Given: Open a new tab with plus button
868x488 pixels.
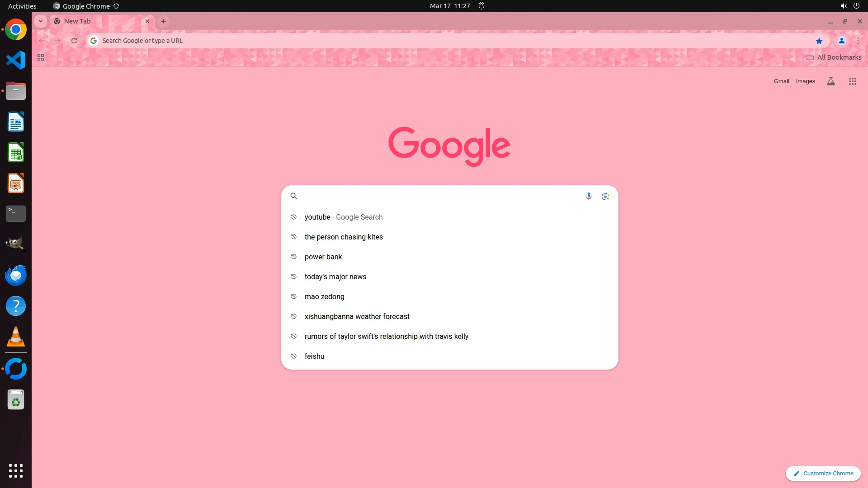Looking at the screenshot, I should (x=164, y=21).
